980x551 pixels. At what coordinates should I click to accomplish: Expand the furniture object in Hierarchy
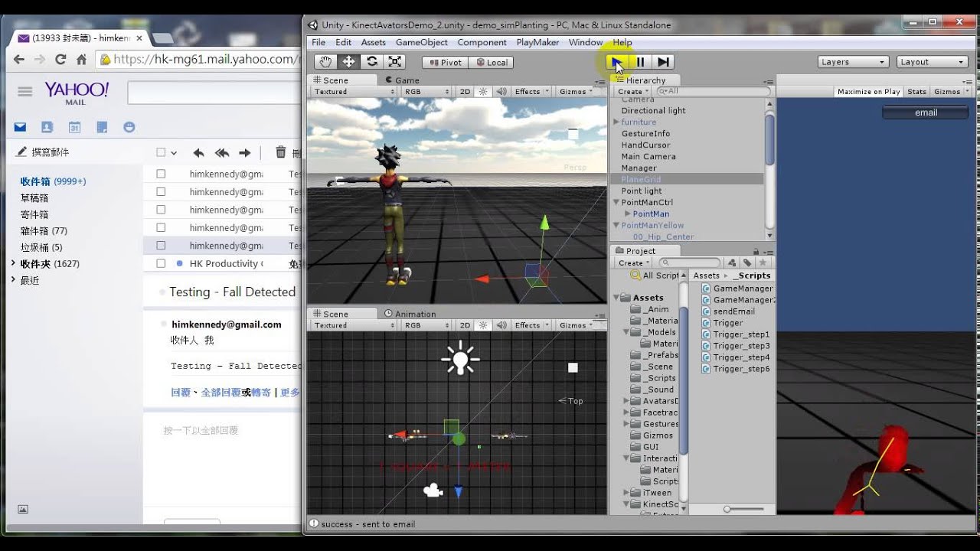(x=616, y=122)
